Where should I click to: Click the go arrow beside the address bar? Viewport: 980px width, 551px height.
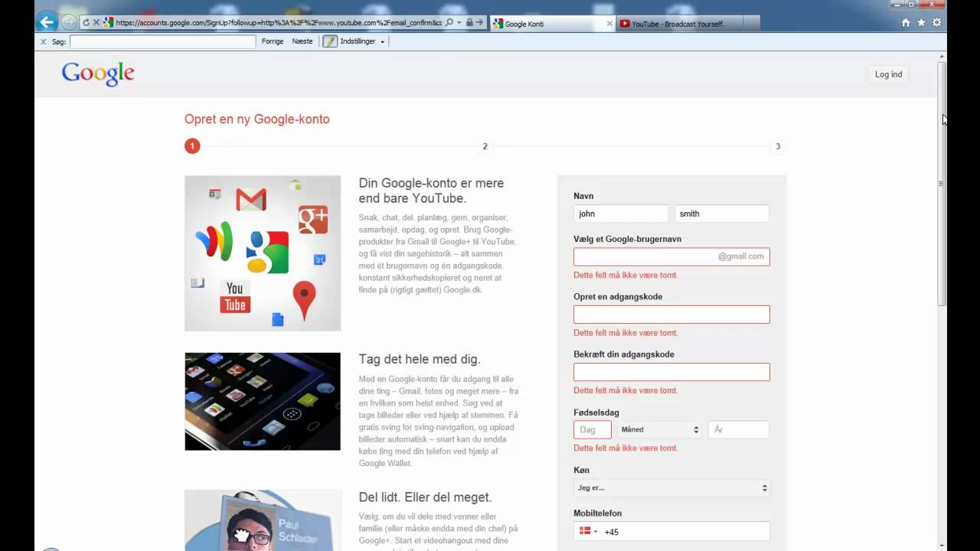point(479,23)
